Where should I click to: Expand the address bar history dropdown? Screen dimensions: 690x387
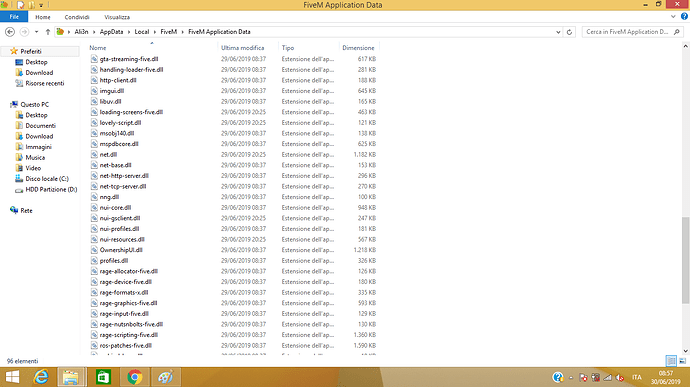point(558,32)
